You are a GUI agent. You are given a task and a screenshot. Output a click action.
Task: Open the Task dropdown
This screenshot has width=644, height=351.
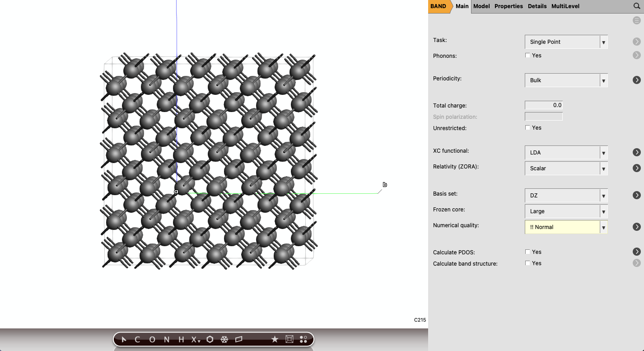603,42
